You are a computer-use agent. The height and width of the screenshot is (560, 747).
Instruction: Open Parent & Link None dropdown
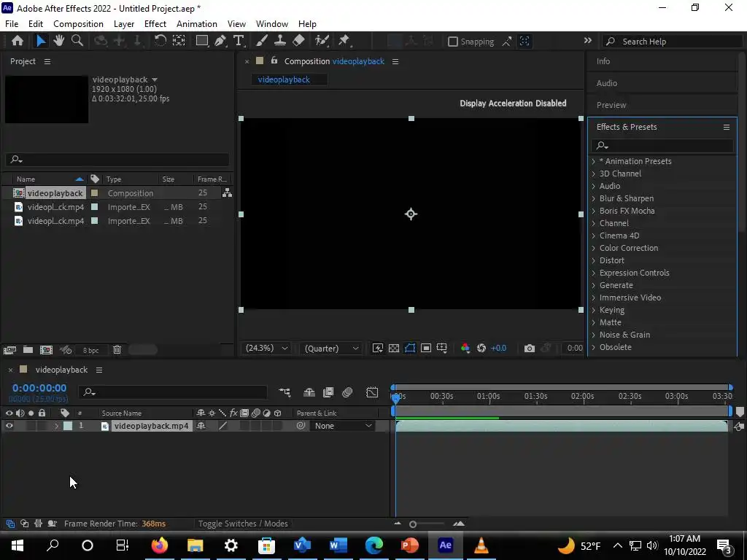click(341, 426)
